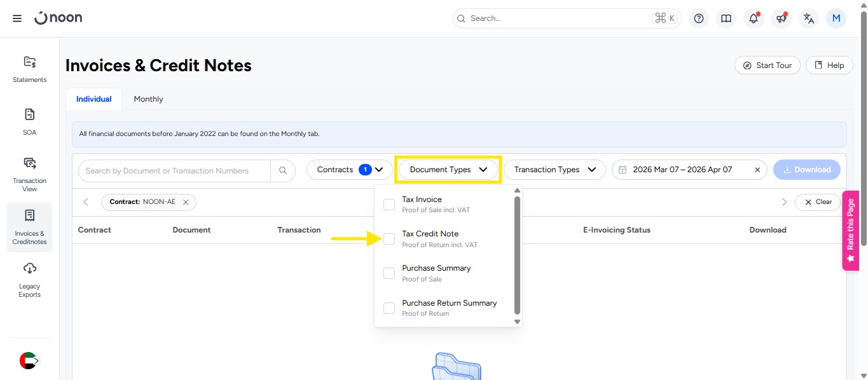Expand the Contracts dropdown
Viewport: 868px width, 380px height.
tap(350, 170)
